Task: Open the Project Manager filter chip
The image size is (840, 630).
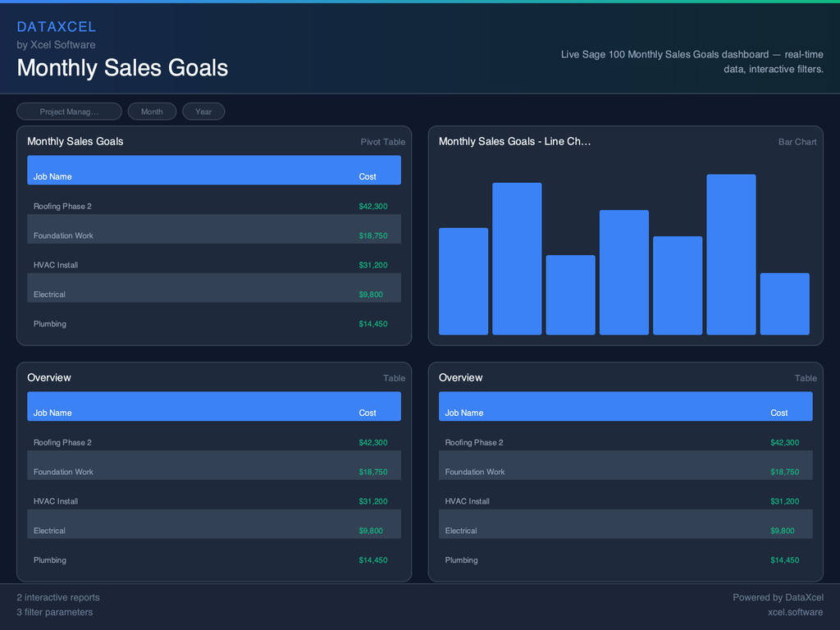Action: tap(69, 111)
